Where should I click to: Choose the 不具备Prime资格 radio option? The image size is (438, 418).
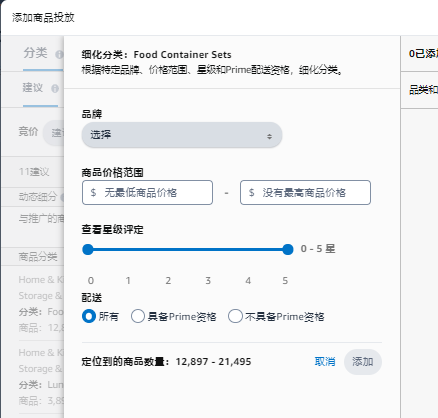click(x=235, y=316)
